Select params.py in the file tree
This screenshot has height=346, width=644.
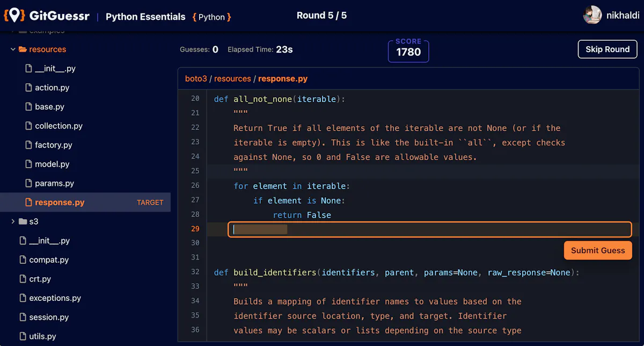pyautogui.click(x=54, y=183)
